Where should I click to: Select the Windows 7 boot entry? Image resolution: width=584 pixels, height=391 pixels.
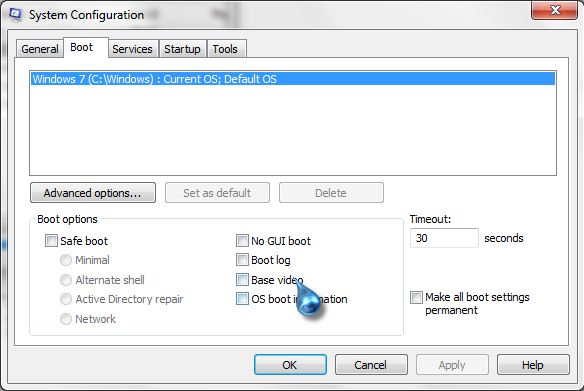[293, 79]
